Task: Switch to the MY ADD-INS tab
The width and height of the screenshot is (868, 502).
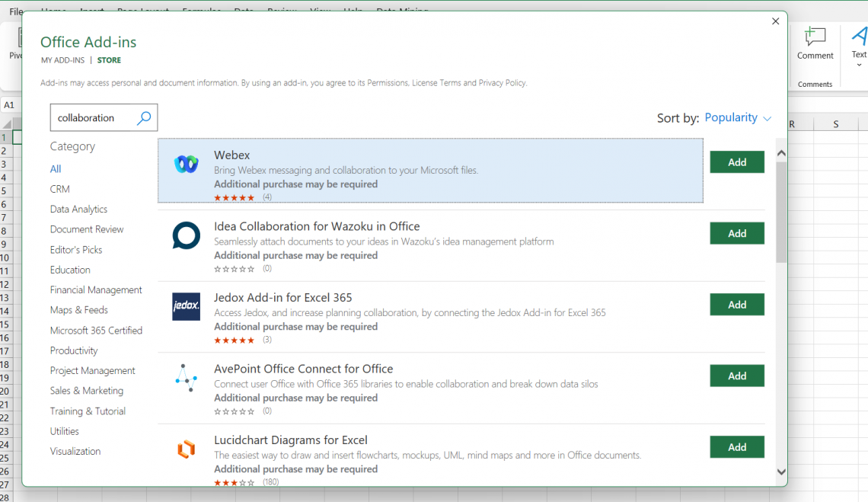Action: [62, 59]
